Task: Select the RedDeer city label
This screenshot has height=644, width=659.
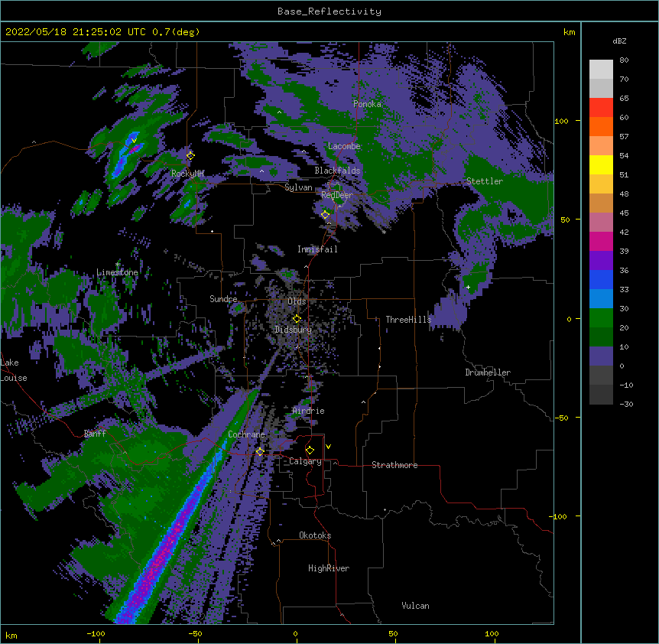Action: coord(337,195)
